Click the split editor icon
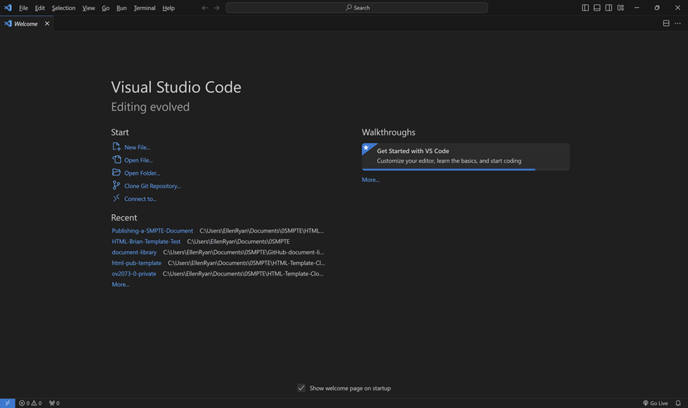The image size is (688, 408). [666, 23]
